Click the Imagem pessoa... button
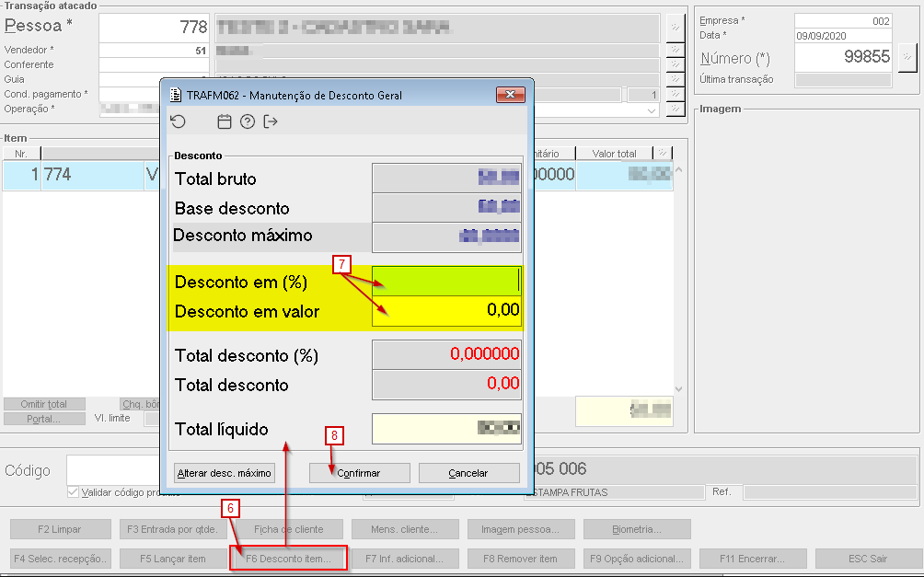This screenshot has width=924, height=577. [x=520, y=529]
